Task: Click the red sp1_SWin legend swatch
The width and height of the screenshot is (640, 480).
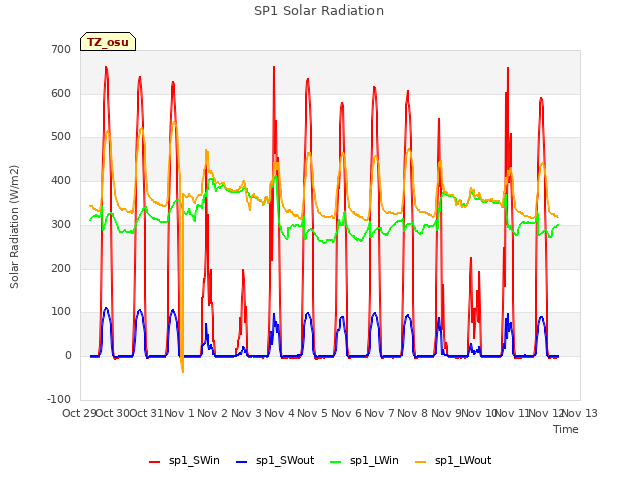Action: tap(155, 462)
